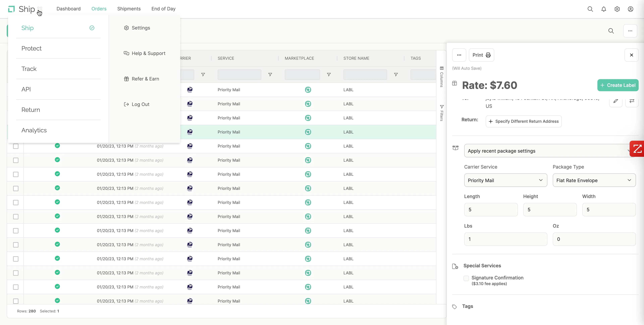Click the Print button
644x325 pixels.
pos(481,55)
